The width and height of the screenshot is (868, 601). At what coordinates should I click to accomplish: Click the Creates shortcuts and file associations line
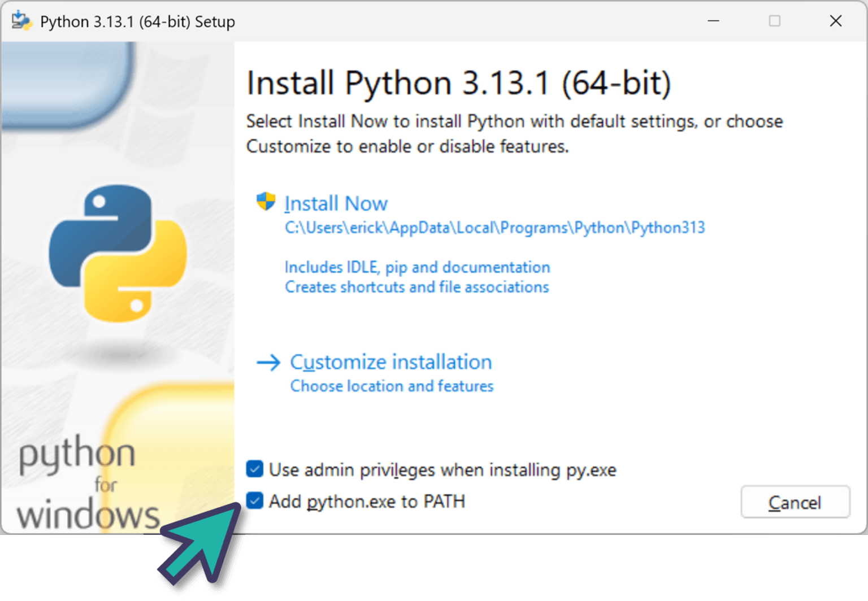click(416, 287)
